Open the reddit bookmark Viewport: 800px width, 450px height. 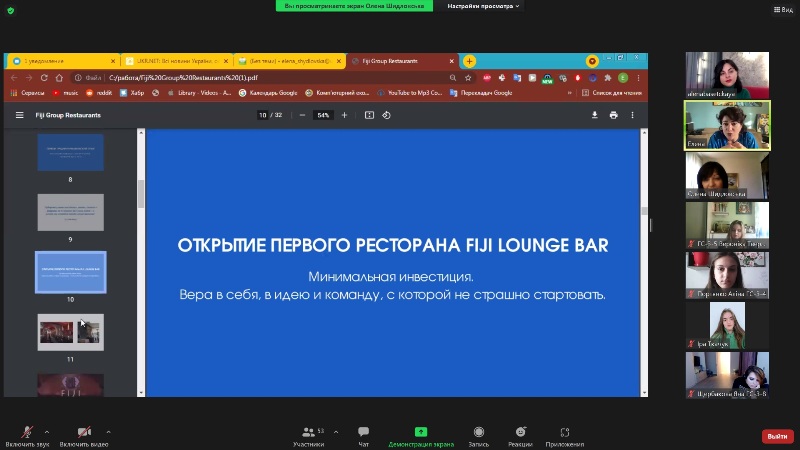pos(99,93)
